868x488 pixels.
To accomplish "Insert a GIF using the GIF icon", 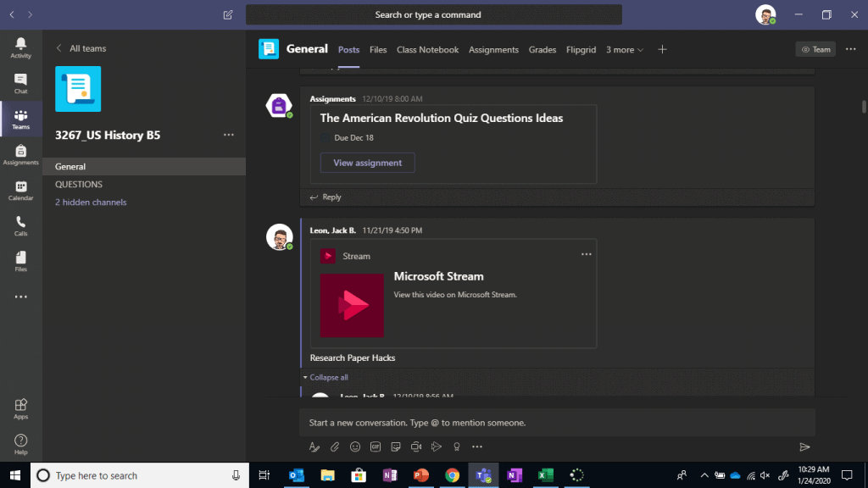I will click(x=376, y=446).
